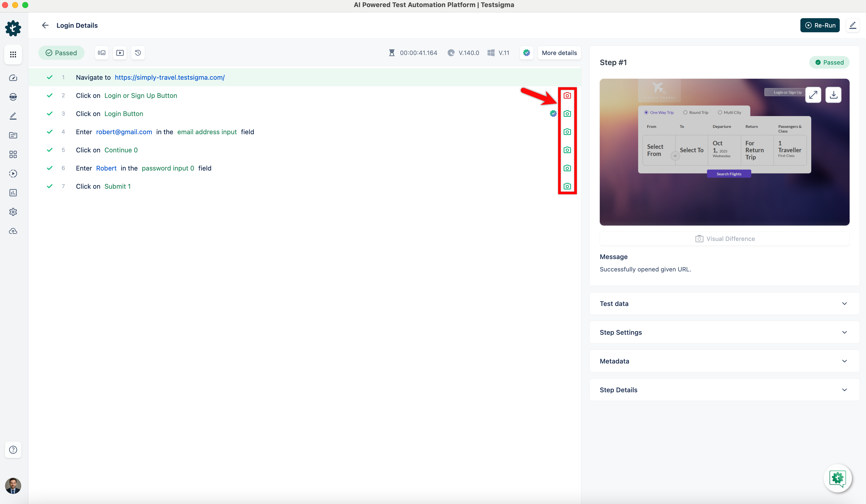Open the test data folder icon
This screenshot has height=504, width=866.
click(x=13, y=135)
